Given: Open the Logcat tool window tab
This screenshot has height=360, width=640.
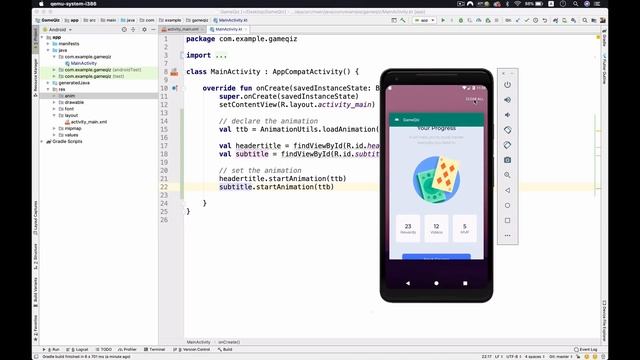Looking at the screenshot, I should tap(77, 349).
